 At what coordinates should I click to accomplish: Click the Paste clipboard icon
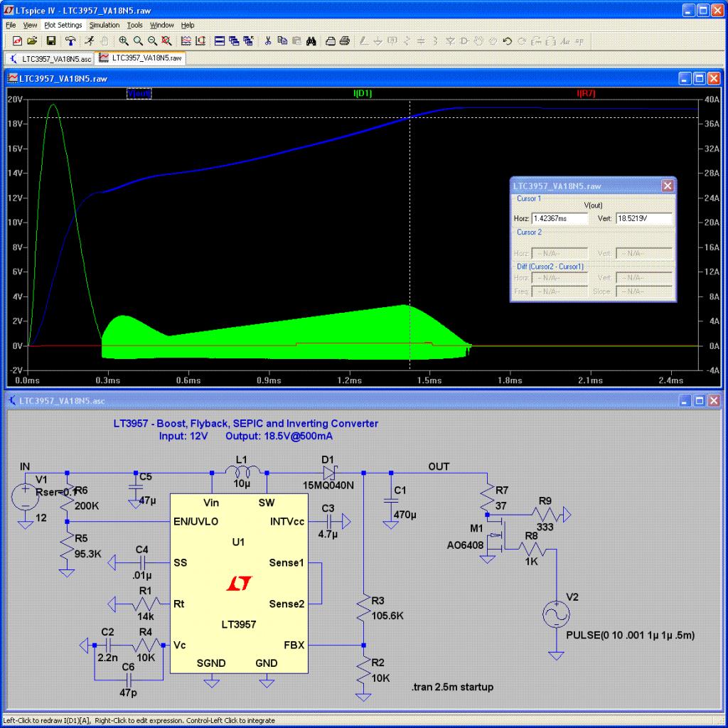(296, 41)
